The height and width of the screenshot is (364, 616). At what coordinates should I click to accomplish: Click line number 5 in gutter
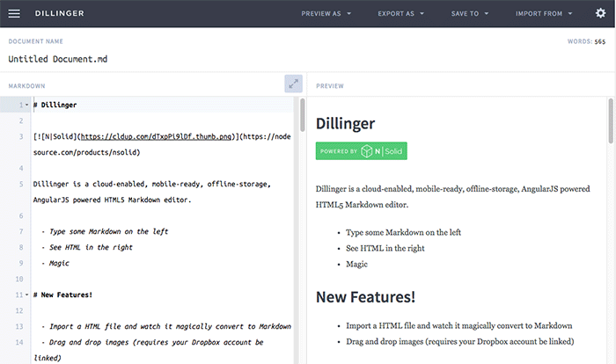coord(21,184)
